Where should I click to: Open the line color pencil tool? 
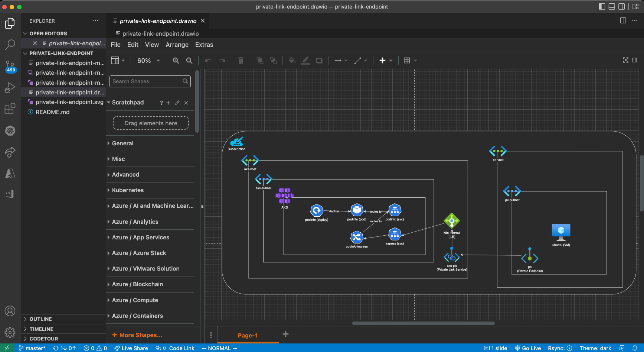305,60
